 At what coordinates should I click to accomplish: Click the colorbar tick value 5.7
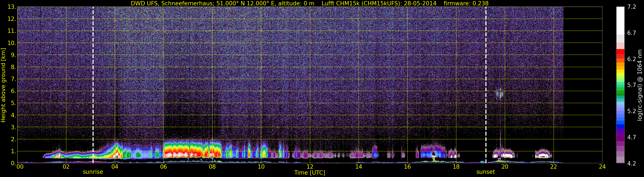(632, 85)
